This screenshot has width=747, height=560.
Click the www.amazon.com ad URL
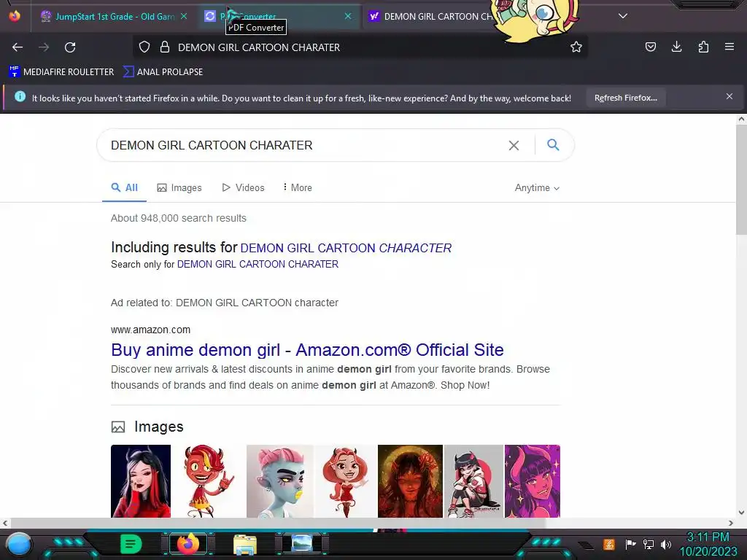pos(150,330)
